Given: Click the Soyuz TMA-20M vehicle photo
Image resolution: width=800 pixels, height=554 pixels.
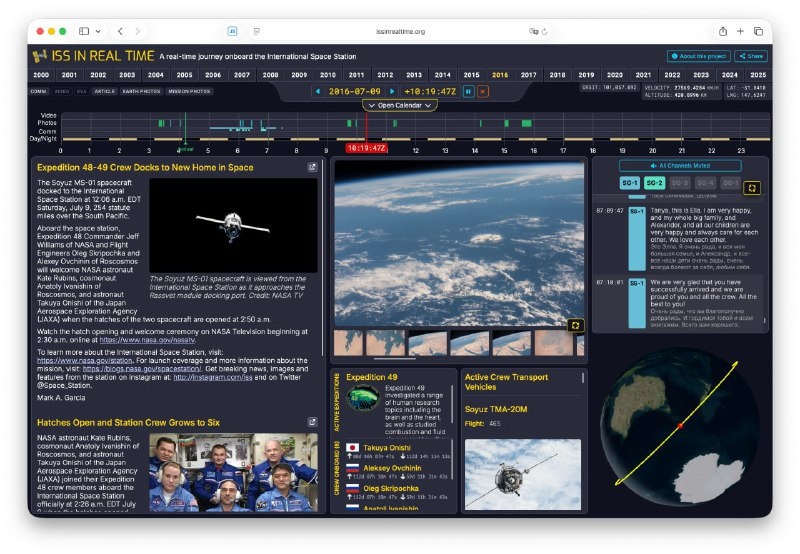Looking at the screenshot, I should pos(522,474).
